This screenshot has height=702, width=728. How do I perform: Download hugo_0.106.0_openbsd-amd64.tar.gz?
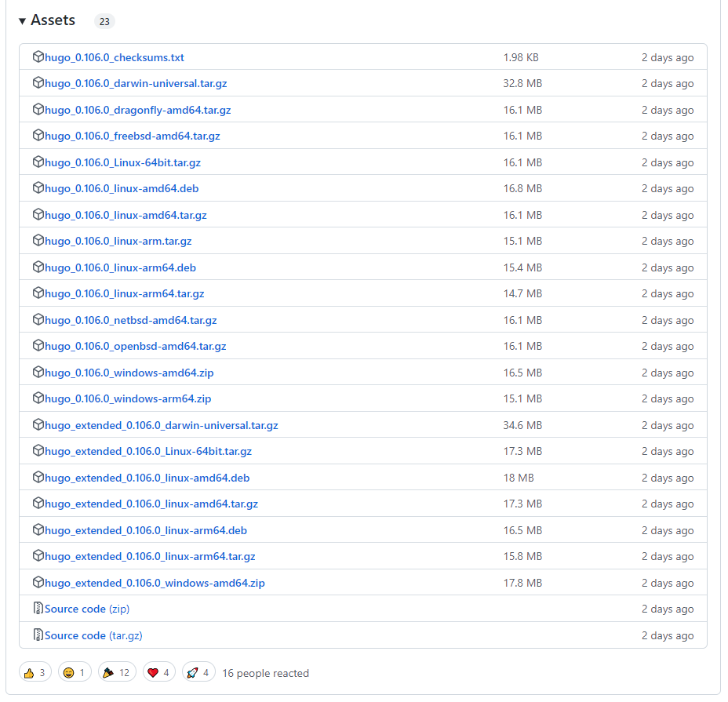click(135, 347)
